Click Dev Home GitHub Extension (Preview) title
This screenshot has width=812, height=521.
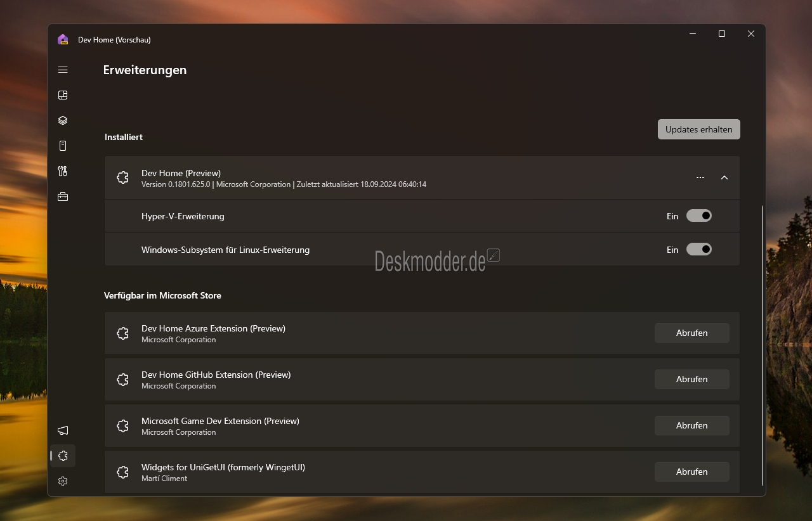tap(216, 375)
